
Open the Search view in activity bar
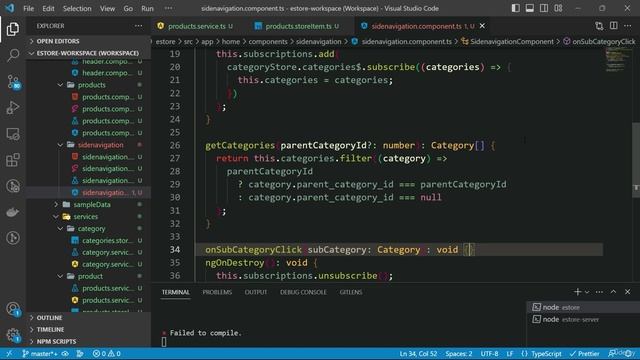coord(13,55)
